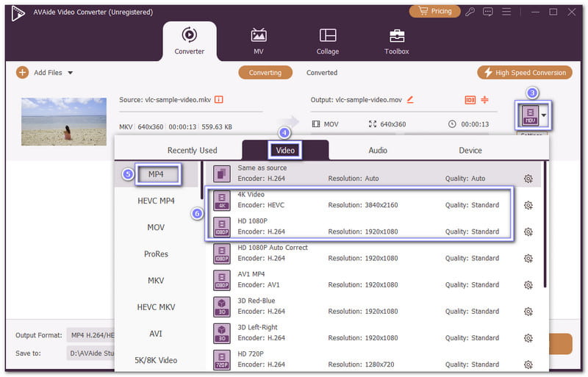Image resolution: width=588 pixels, height=377 pixels.
Task: Select the Video format tab
Action: click(285, 151)
